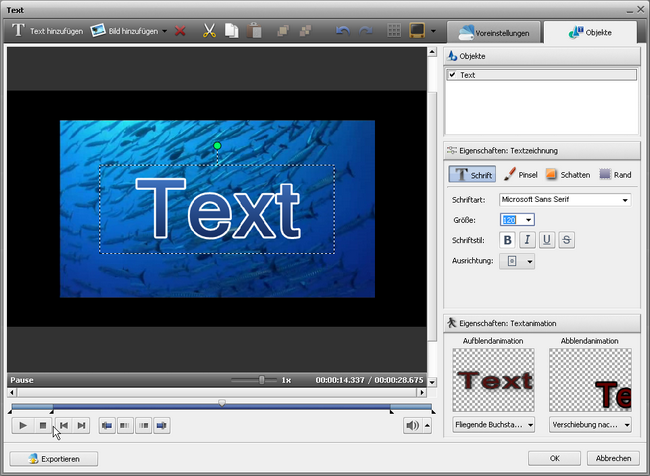Open the Größe size dropdown arrow

[x=529, y=220]
